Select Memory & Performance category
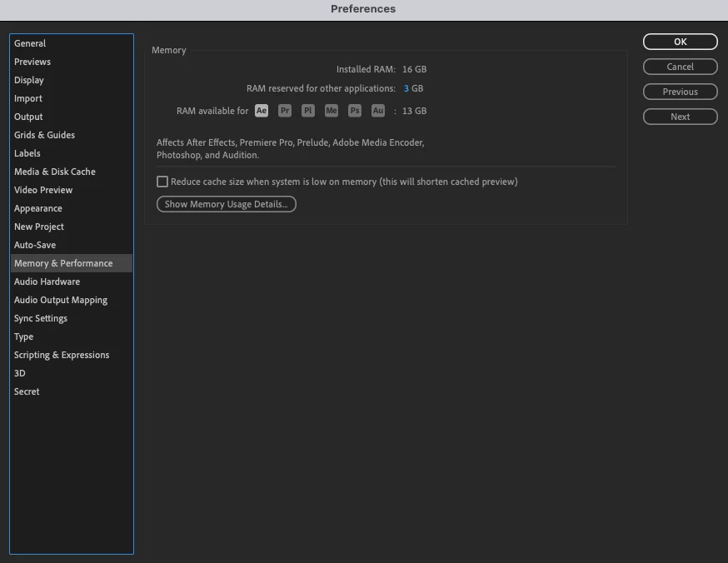Image resolution: width=728 pixels, height=563 pixels. [72, 263]
